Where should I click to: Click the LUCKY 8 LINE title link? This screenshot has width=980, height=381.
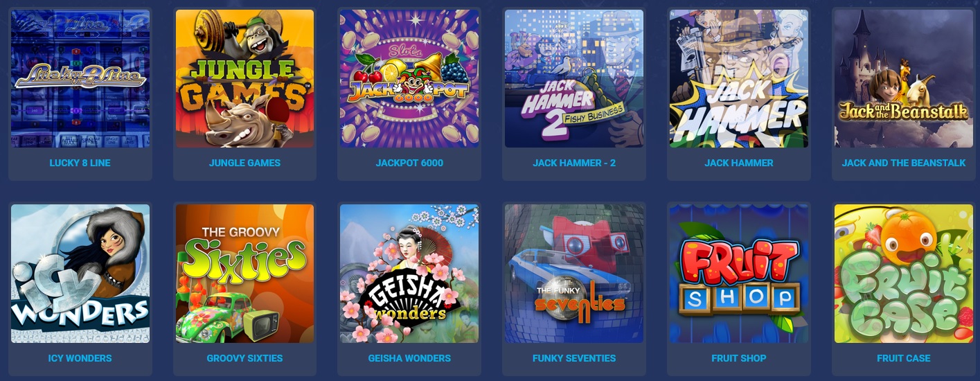click(80, 163)
